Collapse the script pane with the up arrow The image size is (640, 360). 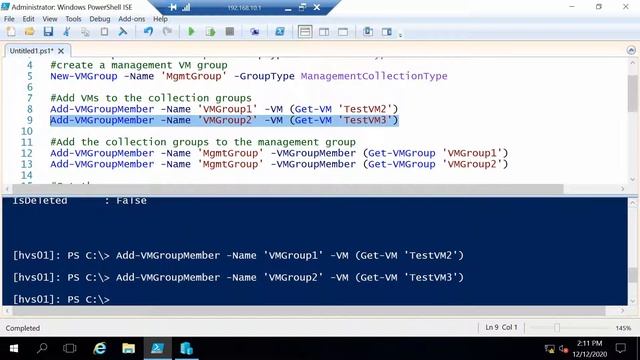click(631, 50)
